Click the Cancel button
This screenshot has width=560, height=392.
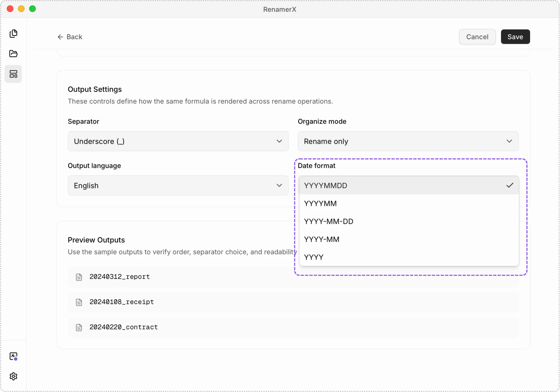477,37
